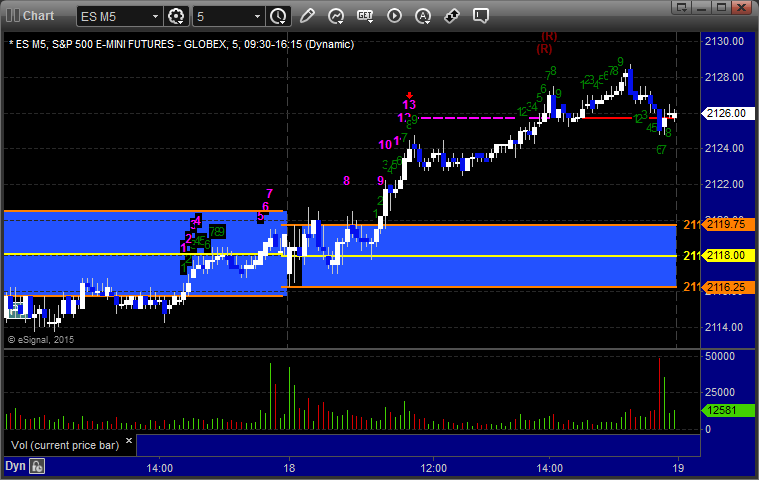Open the symbol settings gear menu

176,16
